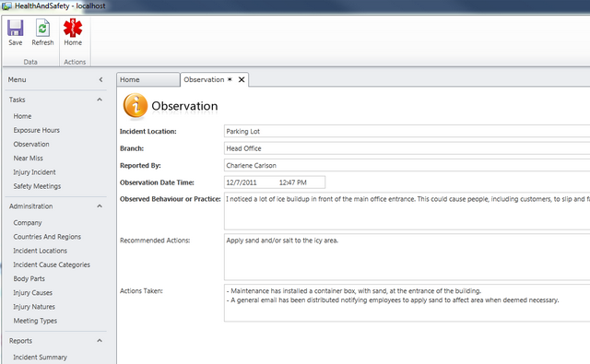Click the Refresh icon in the ribbon

tap(42, 29)
